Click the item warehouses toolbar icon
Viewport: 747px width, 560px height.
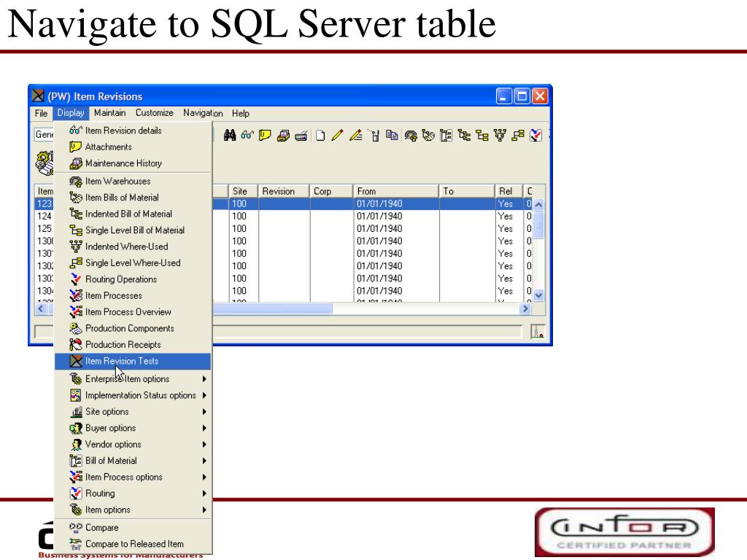(x=411, y=136)
